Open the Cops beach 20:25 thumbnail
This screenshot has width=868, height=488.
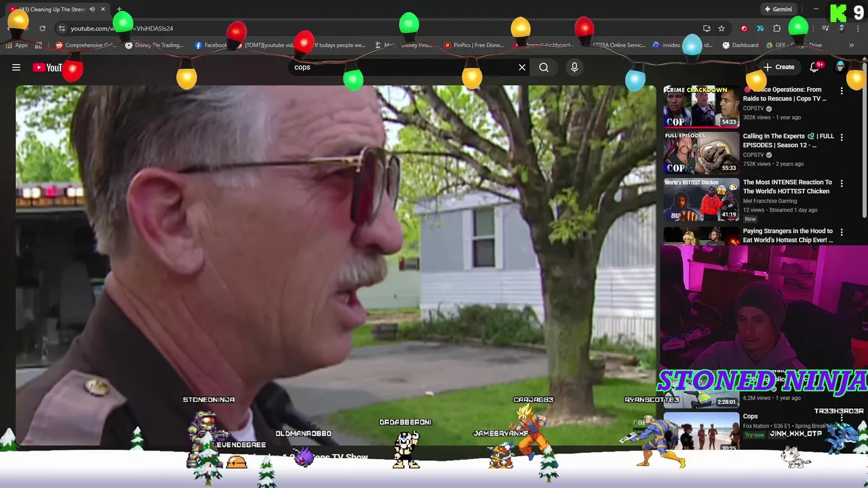click(x=701, y=431)
